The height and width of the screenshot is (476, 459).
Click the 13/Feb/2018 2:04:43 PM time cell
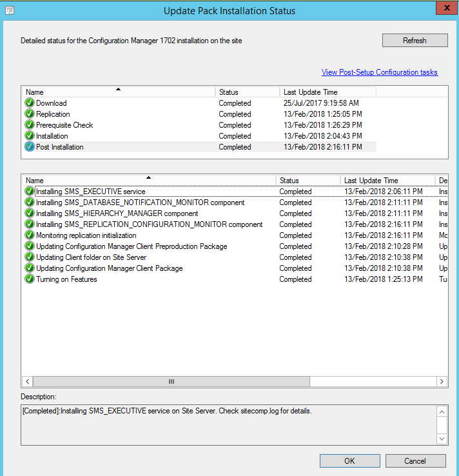(x=323, y=136)
